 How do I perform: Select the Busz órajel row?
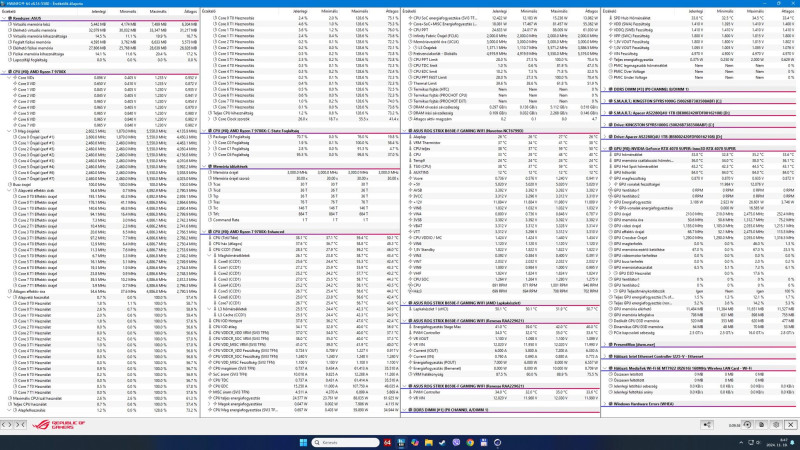(99, 185)
